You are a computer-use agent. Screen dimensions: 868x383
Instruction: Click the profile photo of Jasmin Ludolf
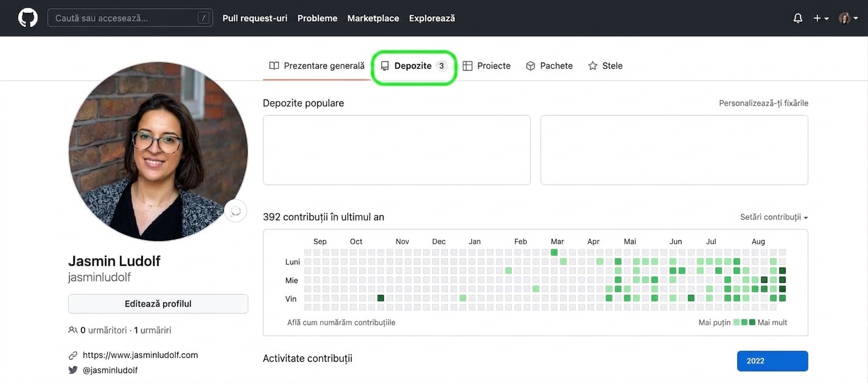[158, 151]
